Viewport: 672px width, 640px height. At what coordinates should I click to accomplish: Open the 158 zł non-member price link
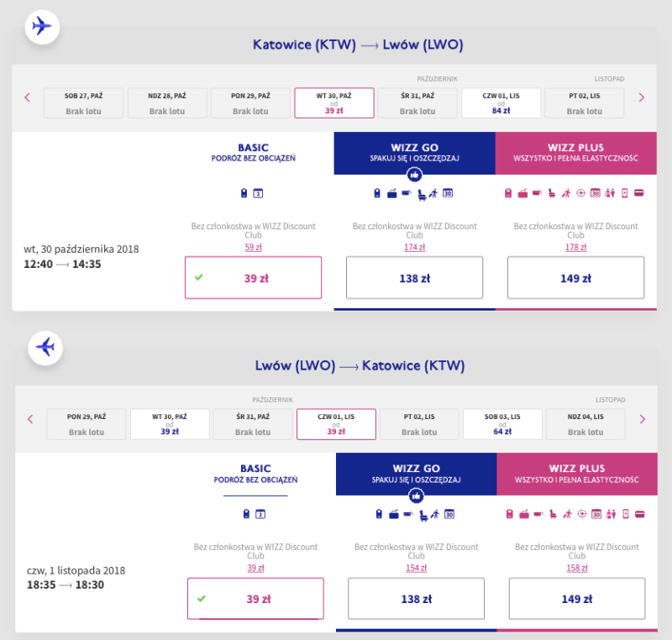point(577,568)
